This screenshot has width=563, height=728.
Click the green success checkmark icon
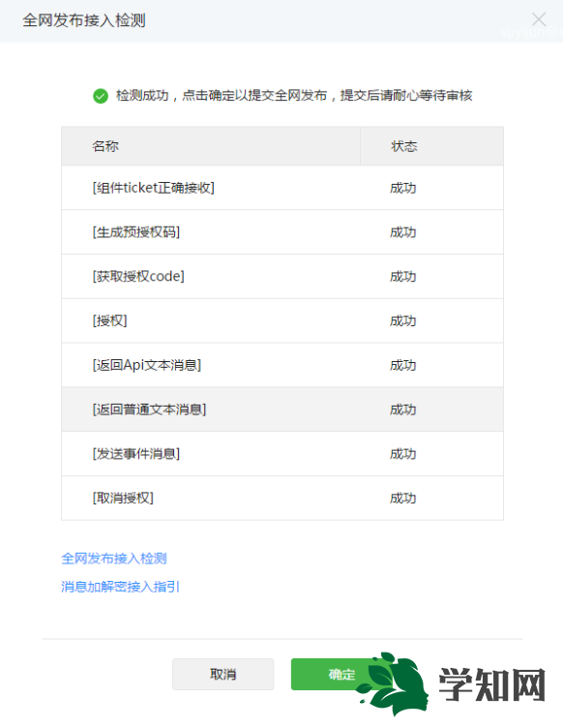pyautogui.click(x=101, y=96)
